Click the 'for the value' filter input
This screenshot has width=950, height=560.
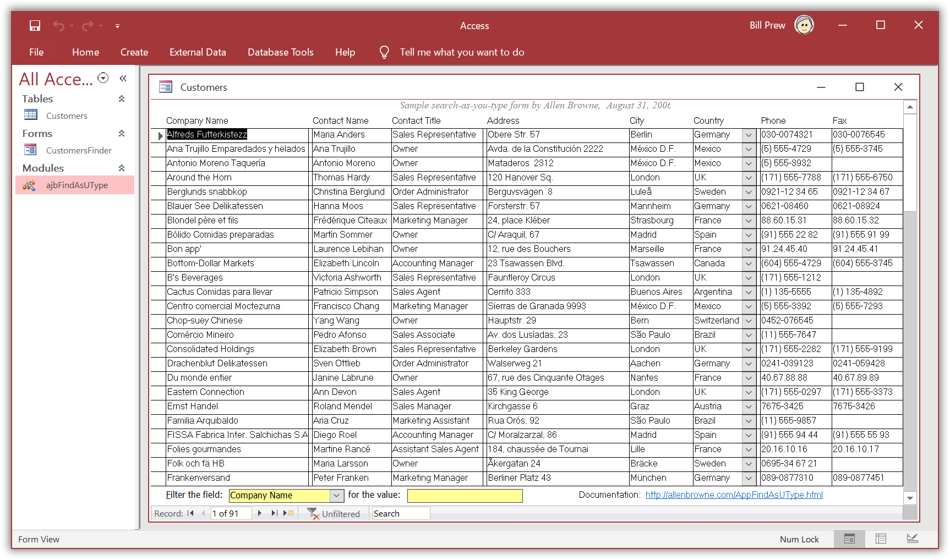pos(465,496)
